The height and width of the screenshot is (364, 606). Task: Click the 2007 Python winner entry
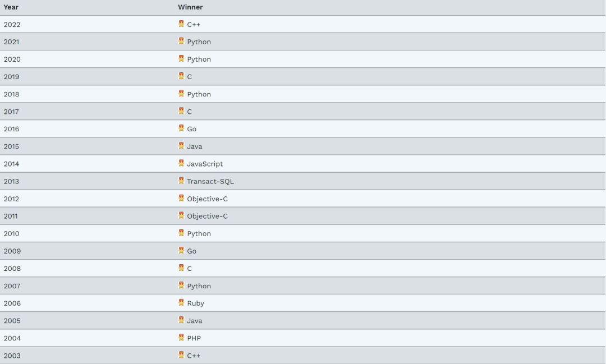199,286
